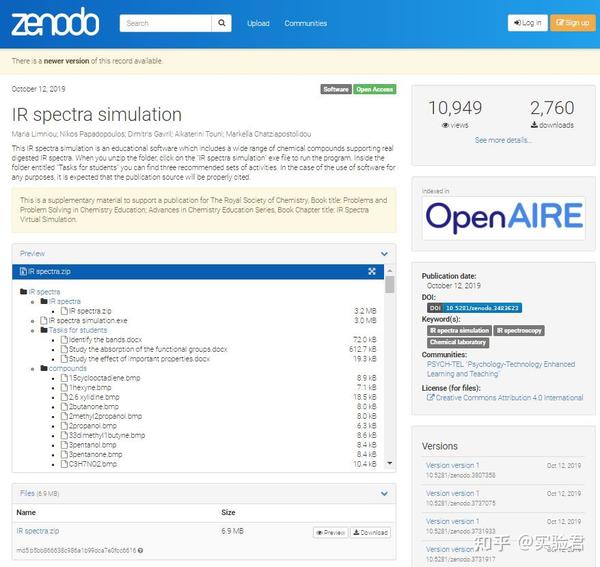Follow the newer version link
Viewport: 600px width, 567px height.
click(x=66, y=61)
